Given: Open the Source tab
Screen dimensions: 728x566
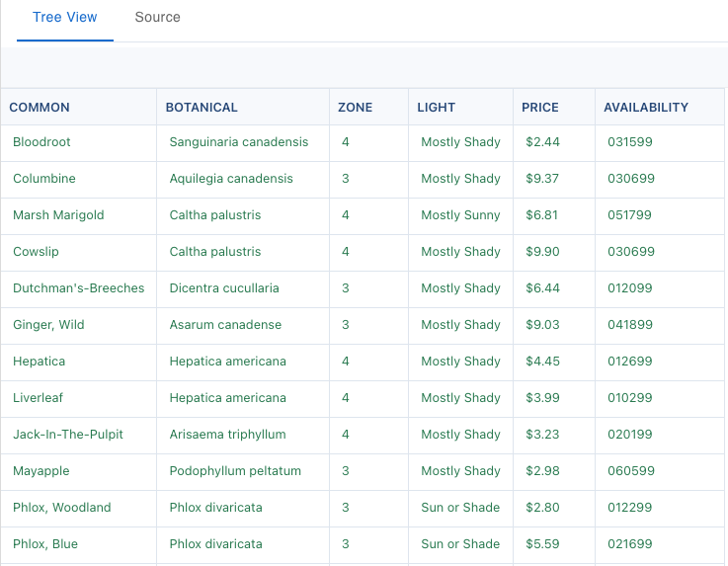Looking at the screenshot, I should click(157, 17).
